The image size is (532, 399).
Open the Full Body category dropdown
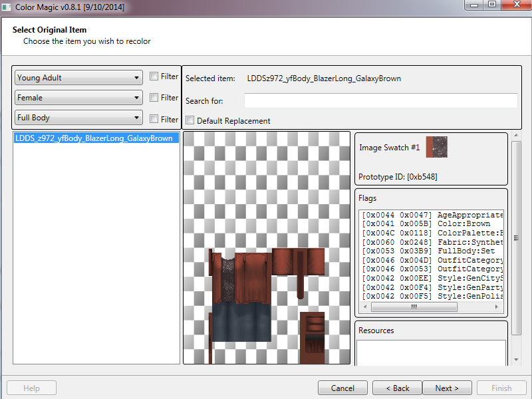pos(78,118)
